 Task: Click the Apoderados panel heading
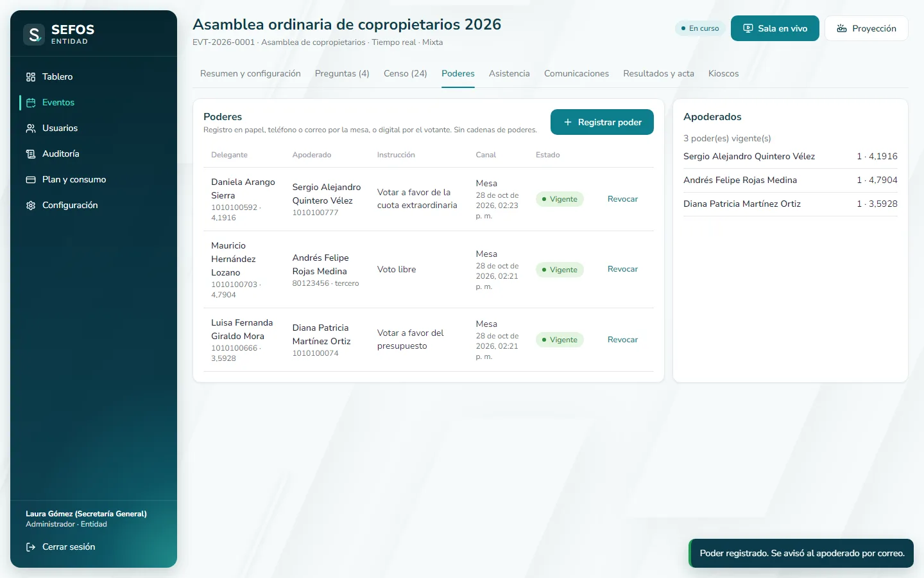712,117
